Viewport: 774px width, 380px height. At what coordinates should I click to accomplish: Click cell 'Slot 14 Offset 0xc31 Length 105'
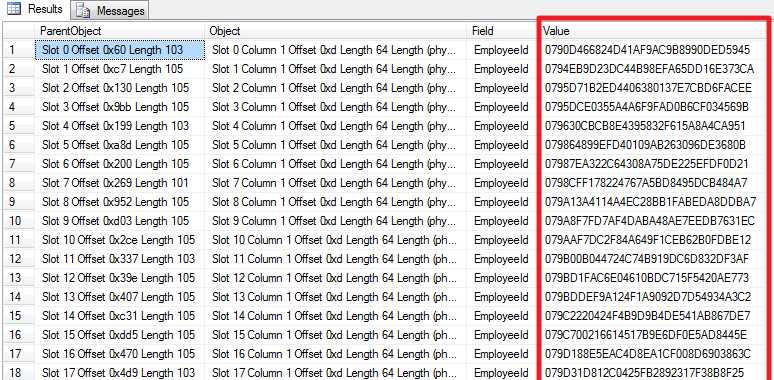[119, 316]
